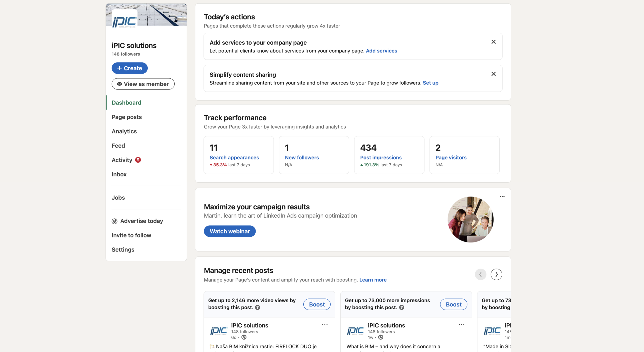Open options menu on campaign results card
This screenshot has height=352, width=644.
point(502,197)
